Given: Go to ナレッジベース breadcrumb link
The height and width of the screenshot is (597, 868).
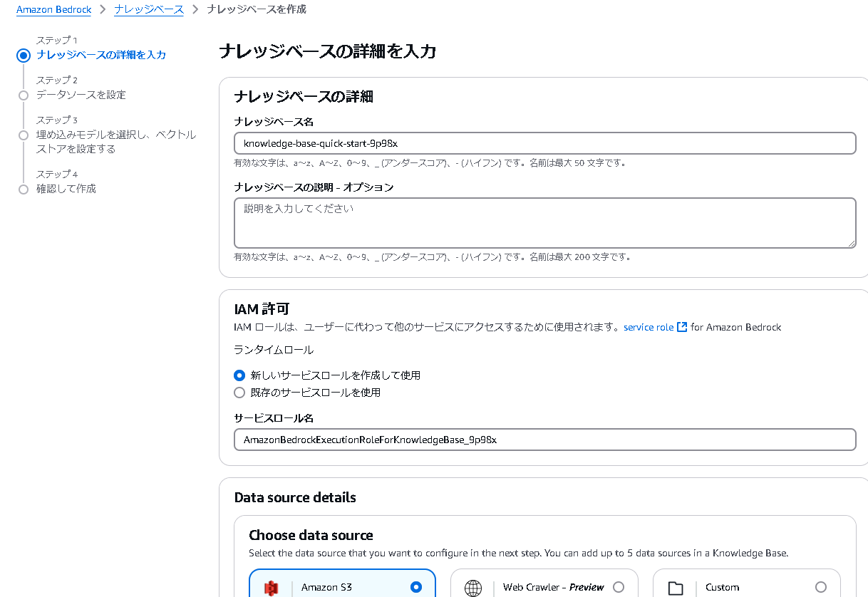Looking at the screenshot, I should 149,10.
